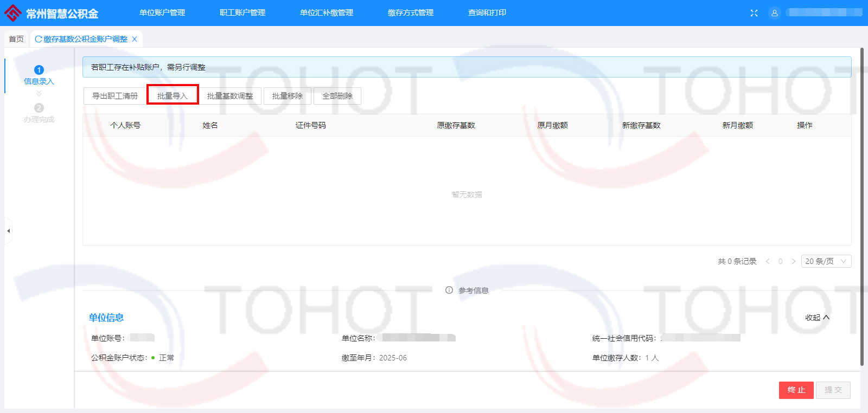Click refresh icon on 缴存基数公积金账户调整 tab
The width and height of the screenshot is (868, 413).
[x=39, y=39]
